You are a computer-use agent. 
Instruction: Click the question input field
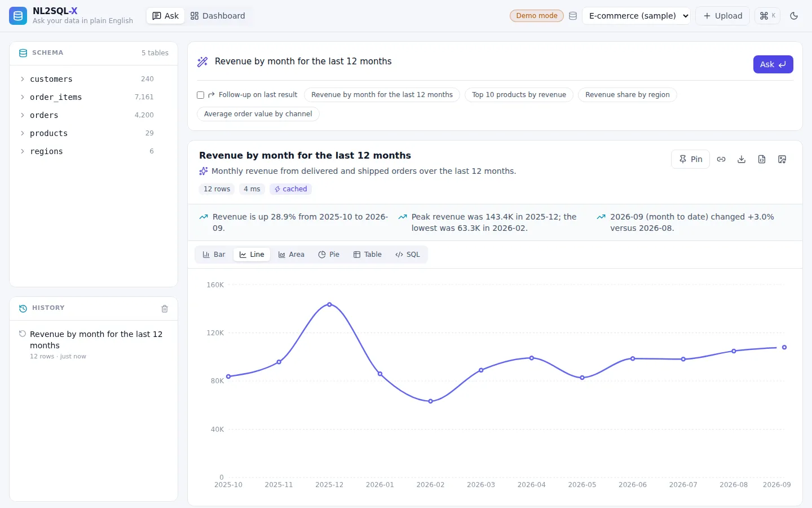479,62
